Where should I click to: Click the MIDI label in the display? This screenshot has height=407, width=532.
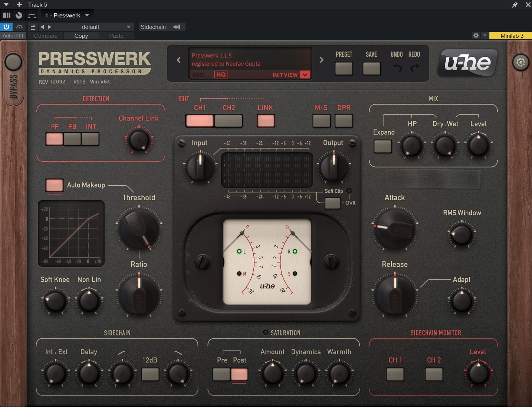(199, 75)
